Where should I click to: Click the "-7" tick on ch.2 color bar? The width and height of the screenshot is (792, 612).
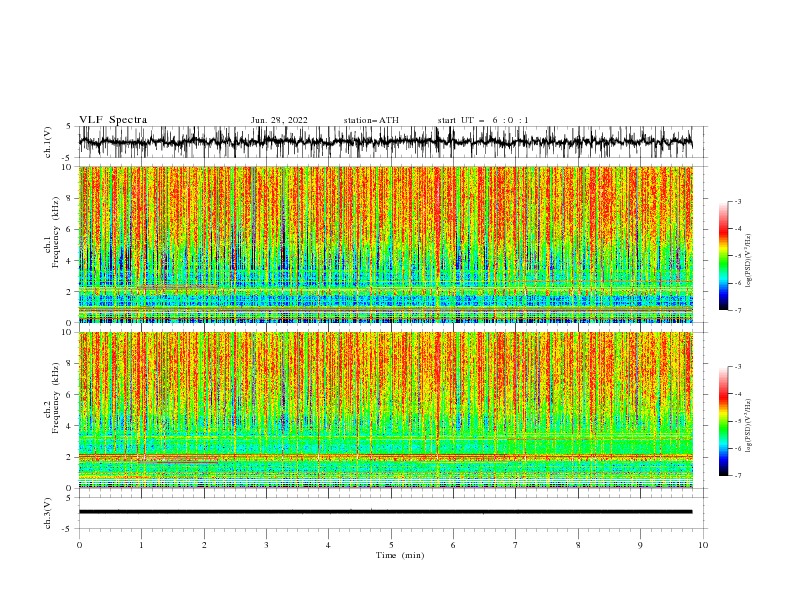coord(738,476)
